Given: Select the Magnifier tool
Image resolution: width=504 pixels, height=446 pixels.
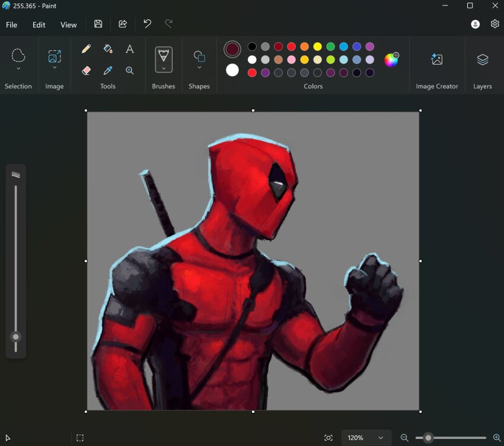Looking at the screenshot, I should click(x=130, y=71).
